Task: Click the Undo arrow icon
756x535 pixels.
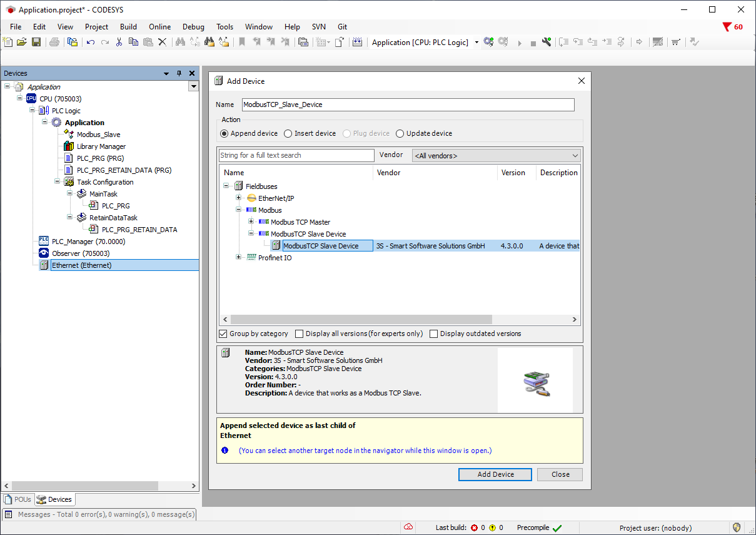Action: (90, 41)
